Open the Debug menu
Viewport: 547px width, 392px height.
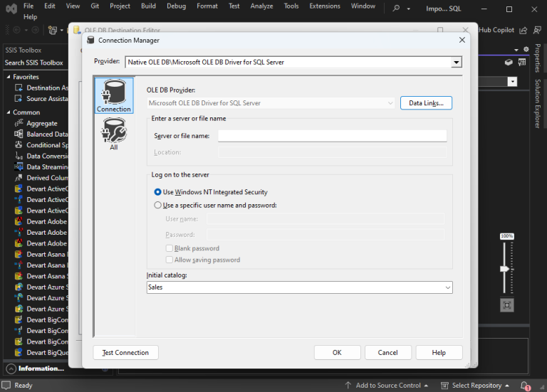point(176,6)
